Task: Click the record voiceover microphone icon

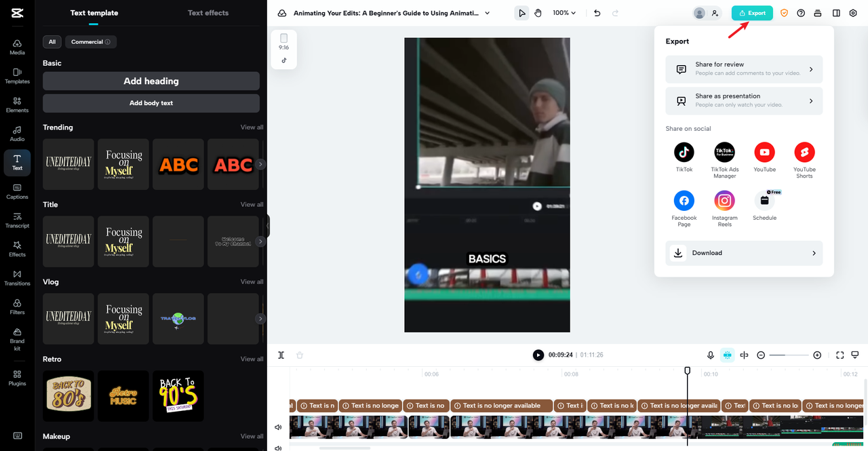Action: pos(710,355)
